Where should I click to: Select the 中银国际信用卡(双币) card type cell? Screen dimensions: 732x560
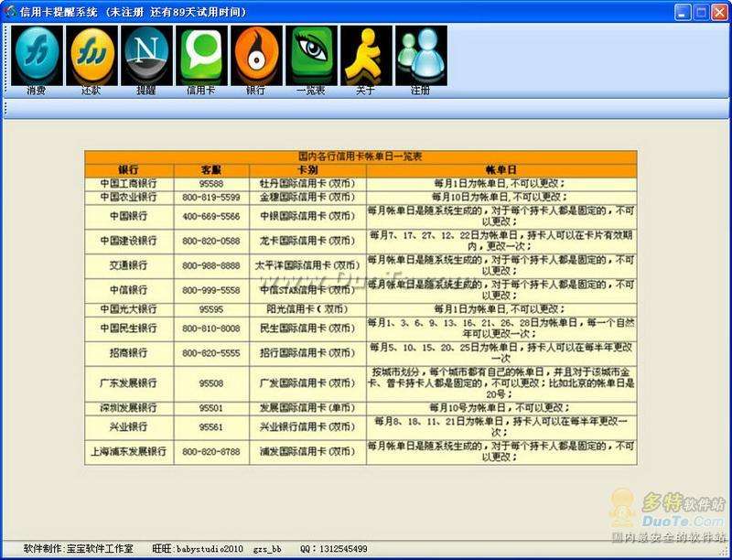[x=308, y=217]
